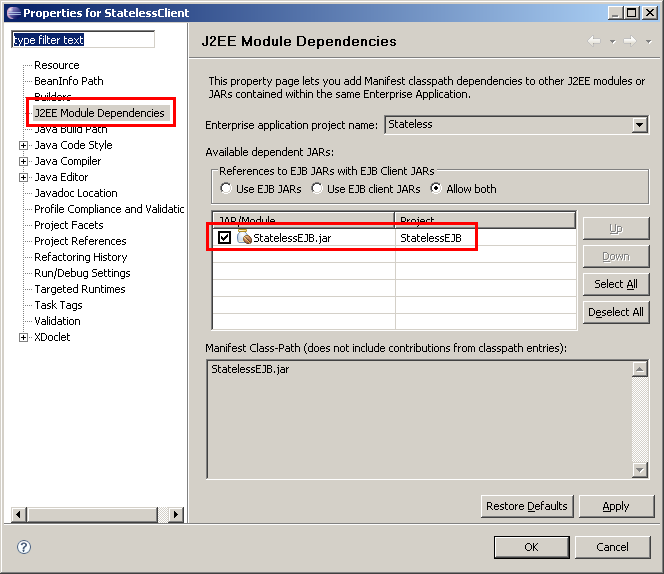The width and height of the screenshot is (664, 574).
Task: Expand the XDoclet node
Action: pos(23,338)
